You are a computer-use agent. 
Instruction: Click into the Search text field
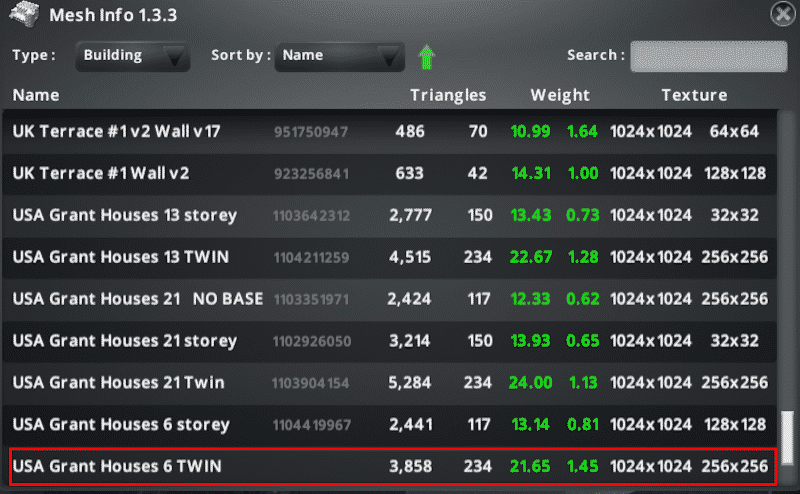708,56
